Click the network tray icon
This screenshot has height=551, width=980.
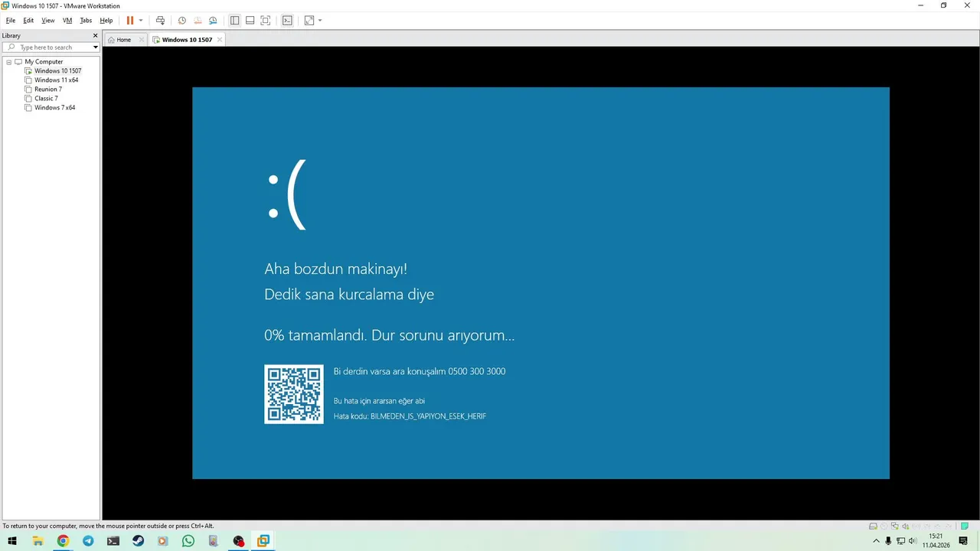click(900, 541)
